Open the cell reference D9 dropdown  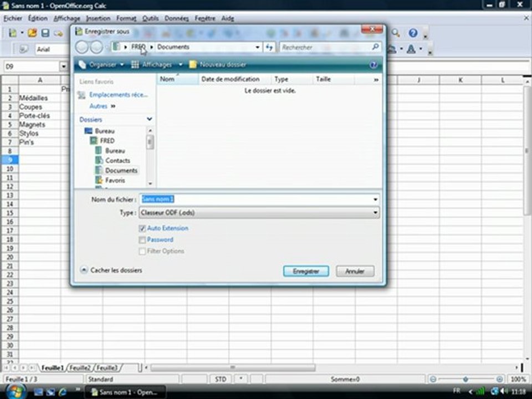tap(63, 66)
